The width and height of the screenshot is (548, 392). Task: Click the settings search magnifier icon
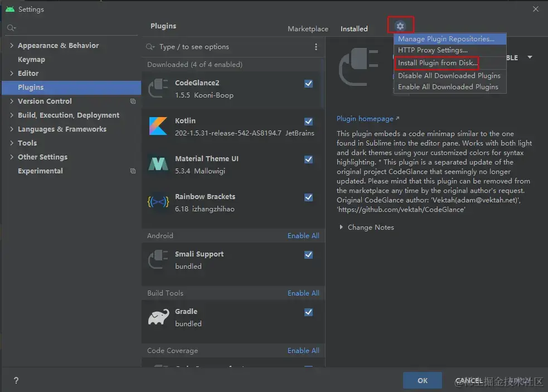click(x=11, y=28)
